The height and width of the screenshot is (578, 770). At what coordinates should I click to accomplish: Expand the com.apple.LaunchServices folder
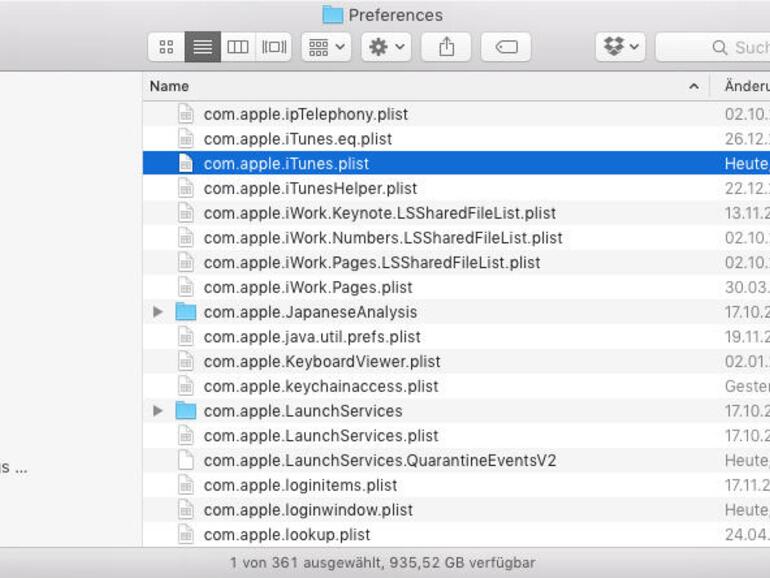click(x=158, y=411)
